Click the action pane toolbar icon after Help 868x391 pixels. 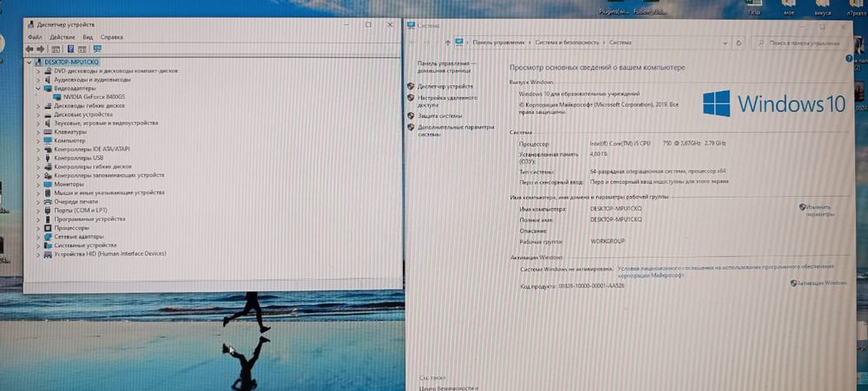point(82,49)
